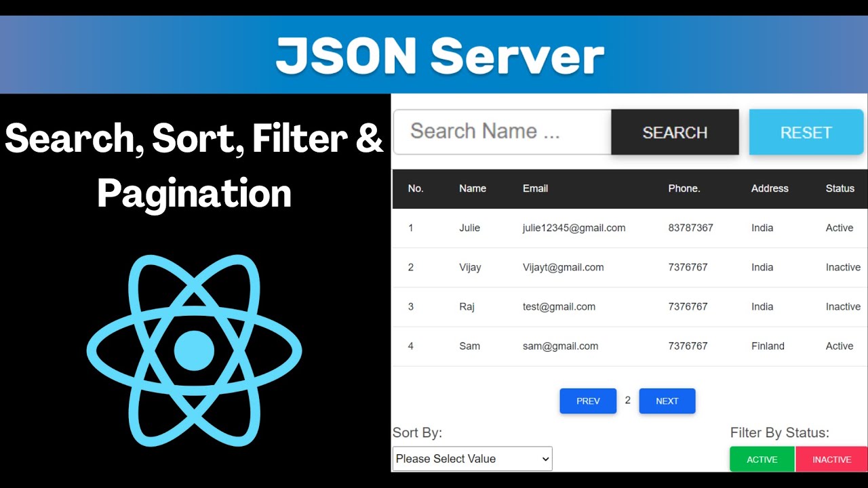Go to previous page with PREV

tap(588, 401)
